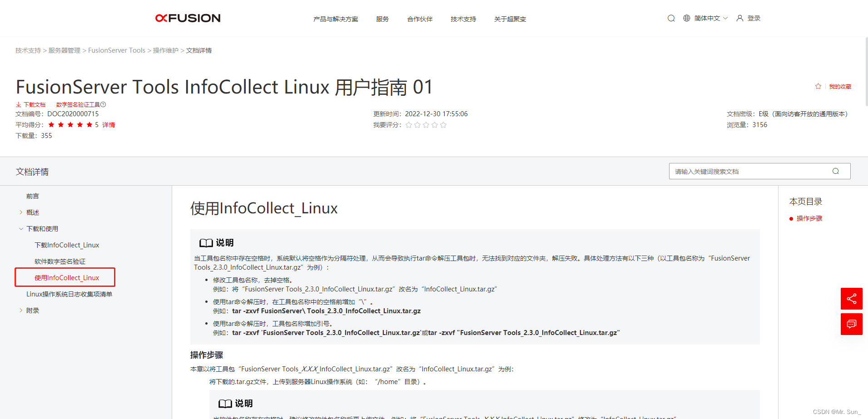
Task: Select 下载InfoCollect_Linux tree item
Action: 67,245
